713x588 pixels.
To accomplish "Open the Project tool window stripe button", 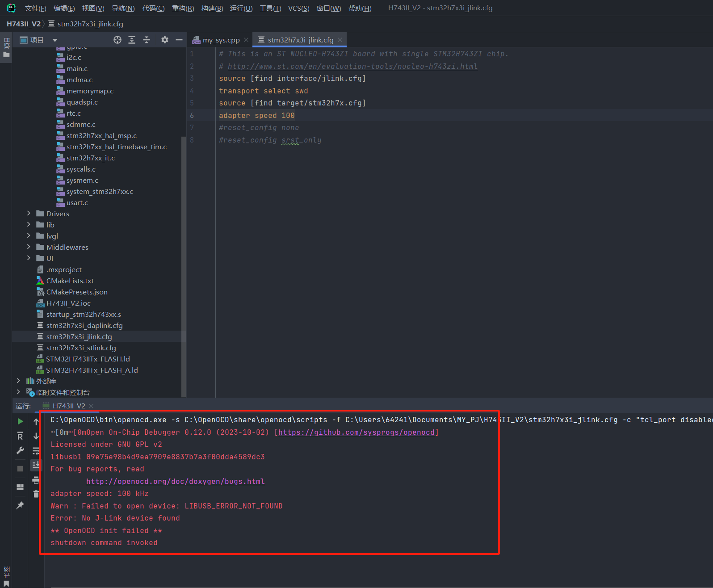I will pyautogui.click(x=6, y=48).
